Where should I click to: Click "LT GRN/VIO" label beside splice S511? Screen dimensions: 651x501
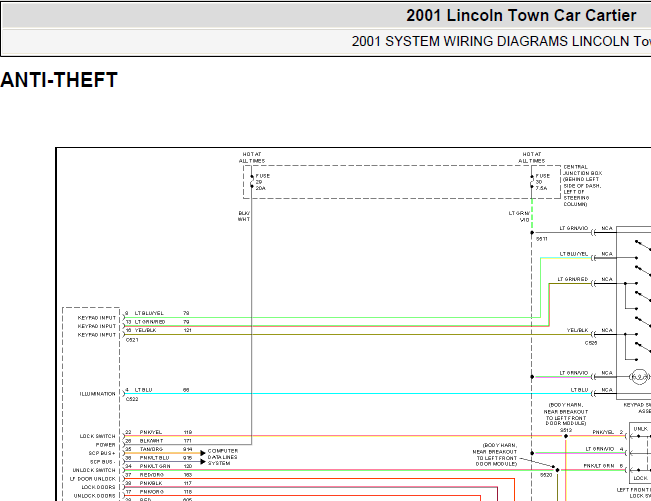pos(574,228)
